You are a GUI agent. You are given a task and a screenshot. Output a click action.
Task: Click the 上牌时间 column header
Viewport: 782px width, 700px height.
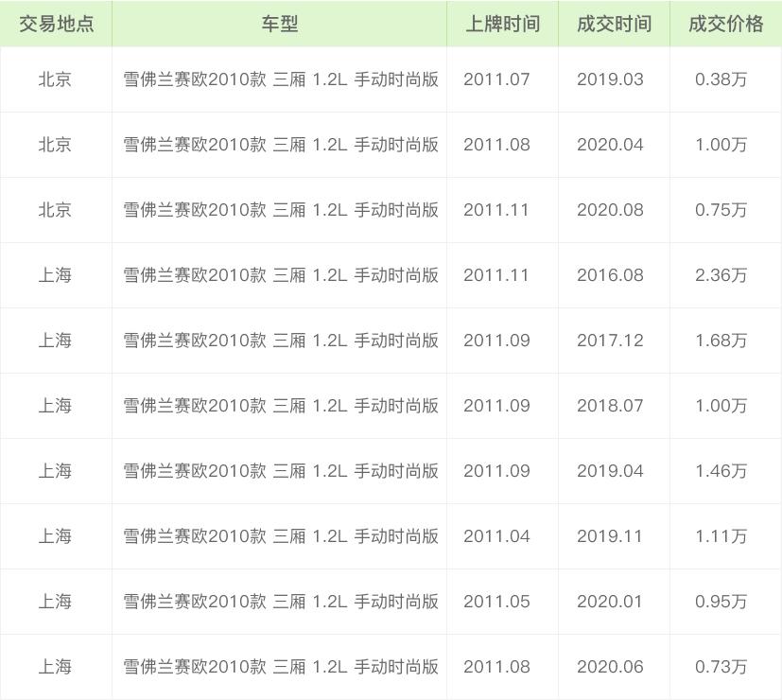[x=502, y=24]
